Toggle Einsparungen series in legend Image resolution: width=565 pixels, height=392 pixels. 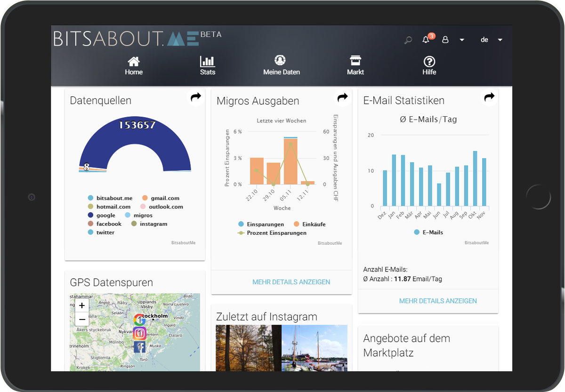coord(261,224)
